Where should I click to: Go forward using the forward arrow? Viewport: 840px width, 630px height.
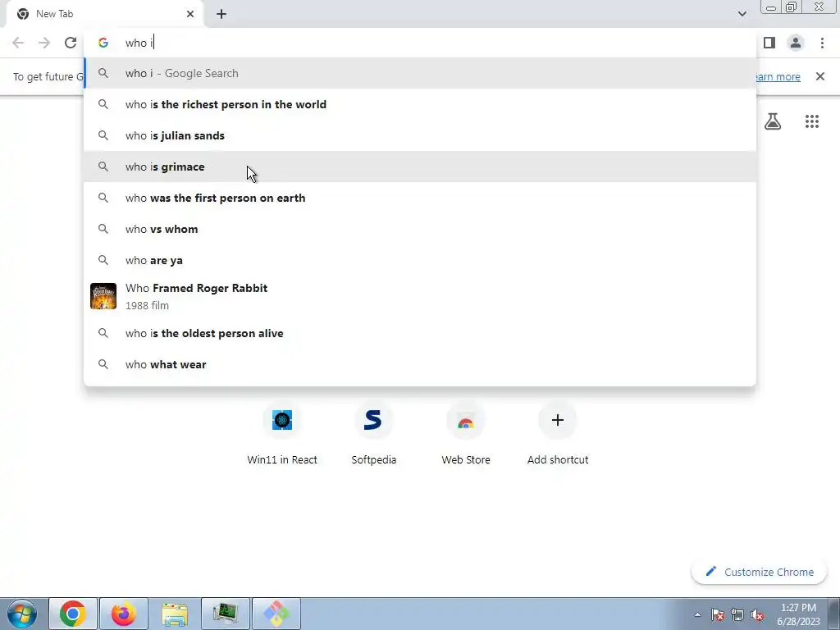coord(44,43)
